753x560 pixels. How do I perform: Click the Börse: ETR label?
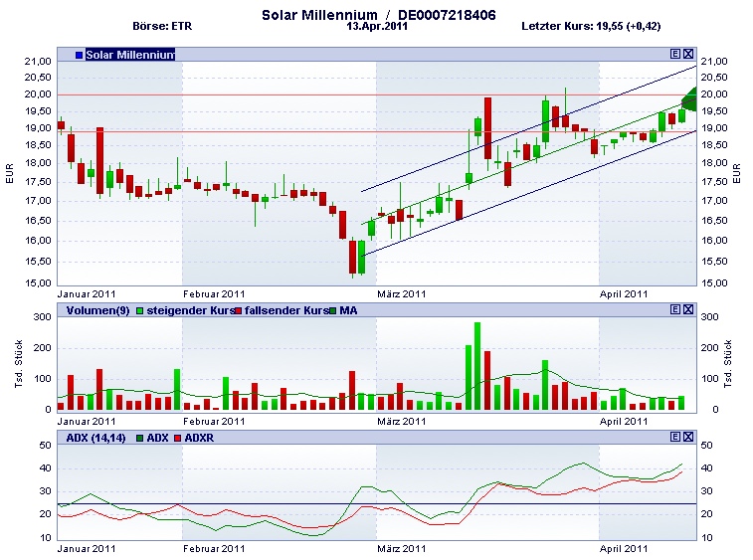162,27
